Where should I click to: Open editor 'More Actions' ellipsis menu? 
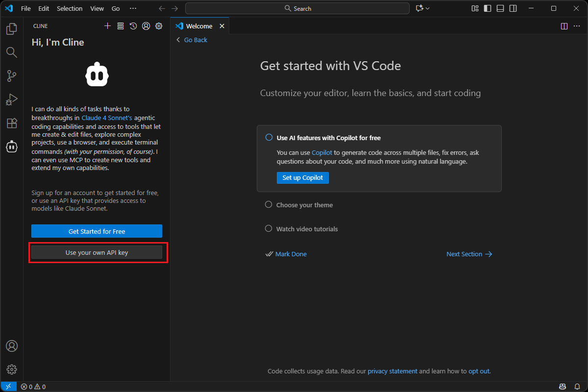577,26
